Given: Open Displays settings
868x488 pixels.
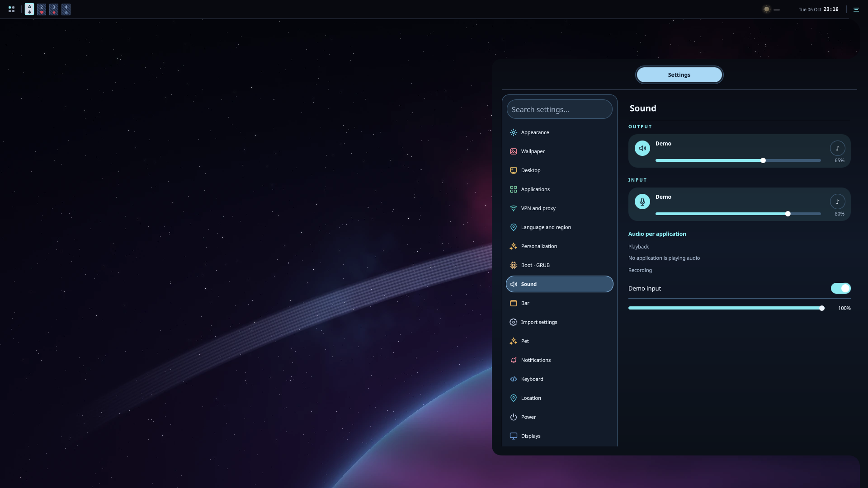Looking at the screenshot, I should point(559,436).
